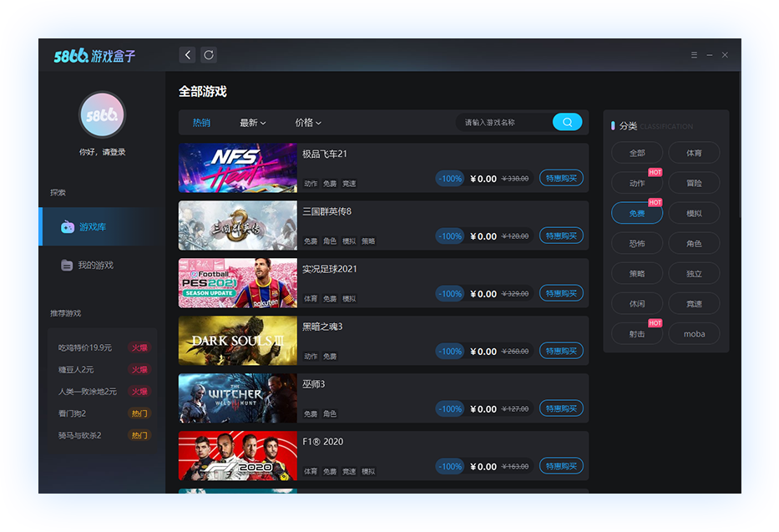
Task: Click the 58bb user avatar
Action: tap(102, 115)
